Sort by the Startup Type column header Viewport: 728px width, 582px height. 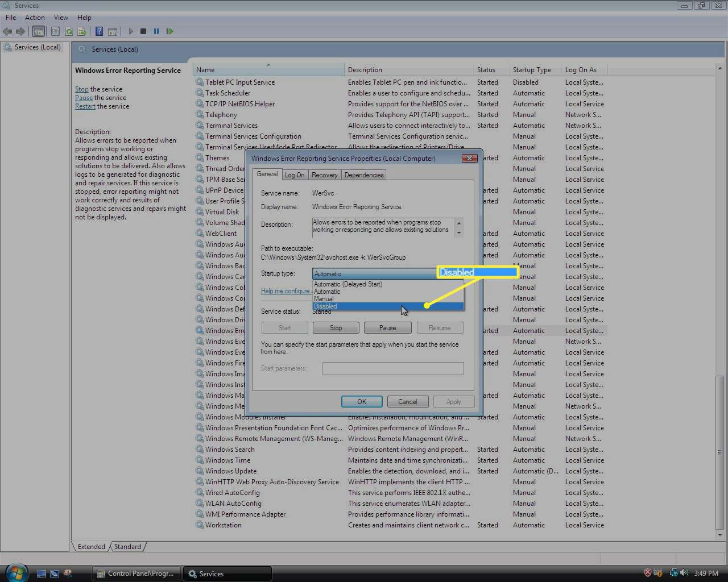click(535, 70)
